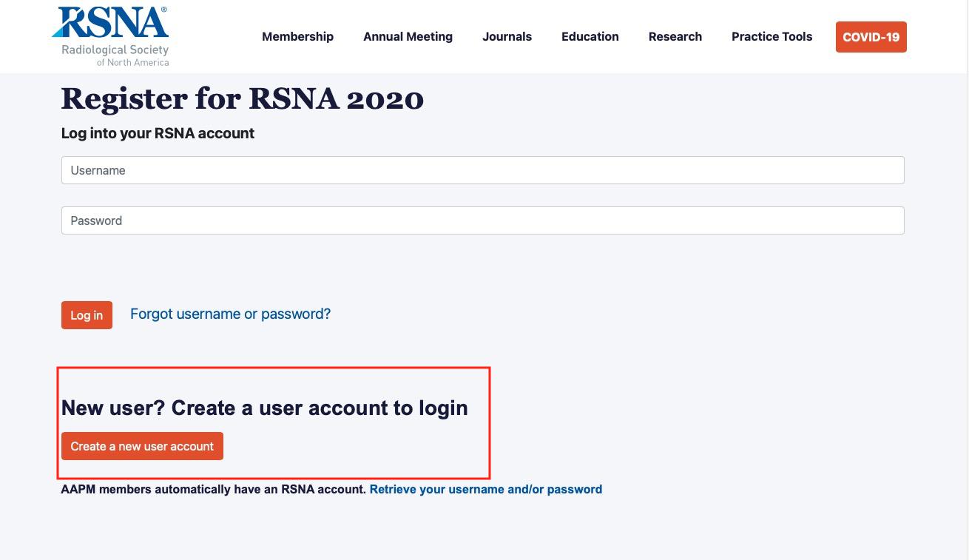Click the orange COVID-19 button

coord(871,37)
